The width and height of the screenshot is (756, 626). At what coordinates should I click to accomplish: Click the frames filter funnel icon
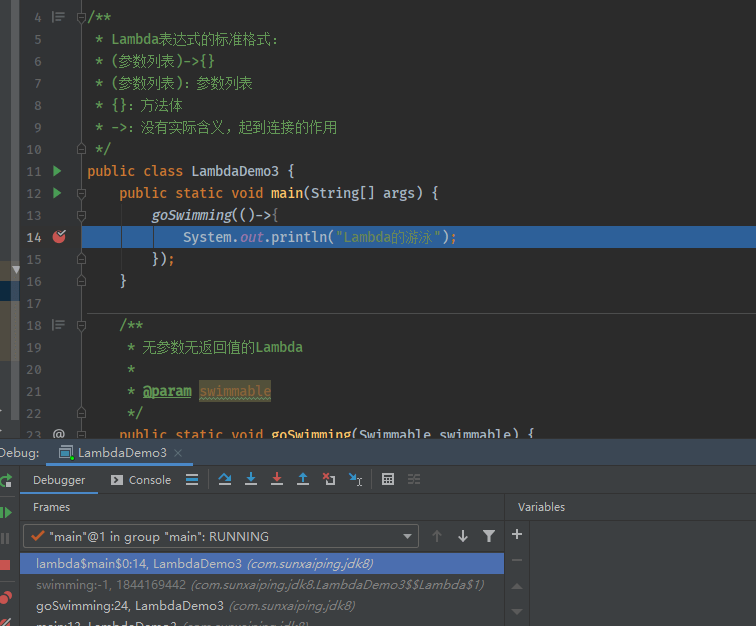[489, 536]
